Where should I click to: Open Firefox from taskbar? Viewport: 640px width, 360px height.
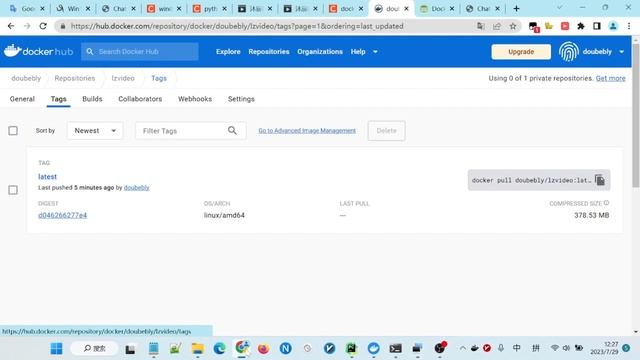[264, 348]
